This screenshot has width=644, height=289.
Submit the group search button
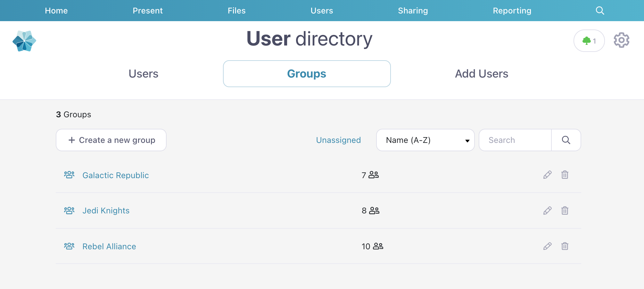[x=566, y=140]
